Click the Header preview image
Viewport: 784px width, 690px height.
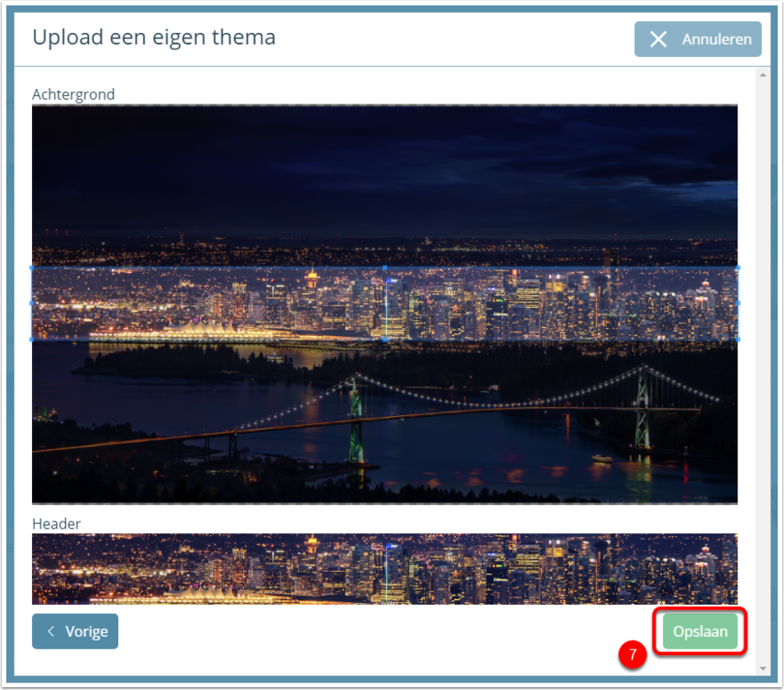[384, 569]
